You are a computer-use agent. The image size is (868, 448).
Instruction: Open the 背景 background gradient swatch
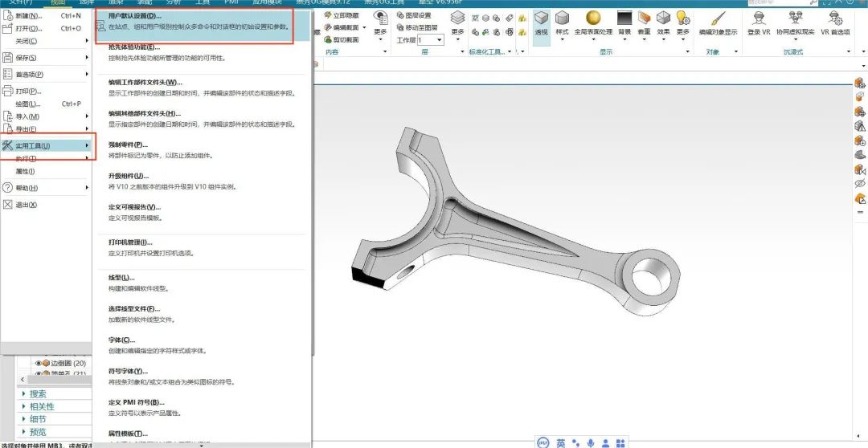coord(624,18)
